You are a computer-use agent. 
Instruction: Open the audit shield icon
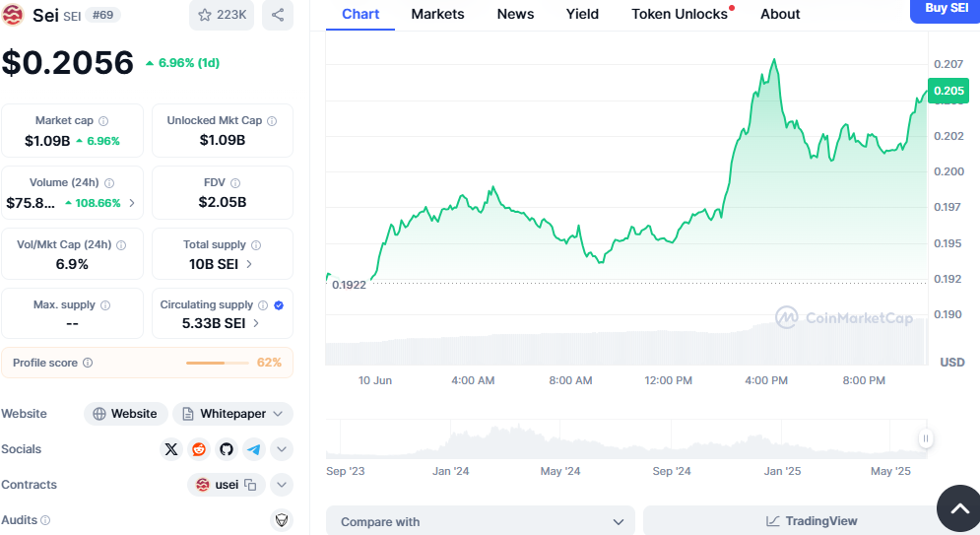tap(282, 520)
